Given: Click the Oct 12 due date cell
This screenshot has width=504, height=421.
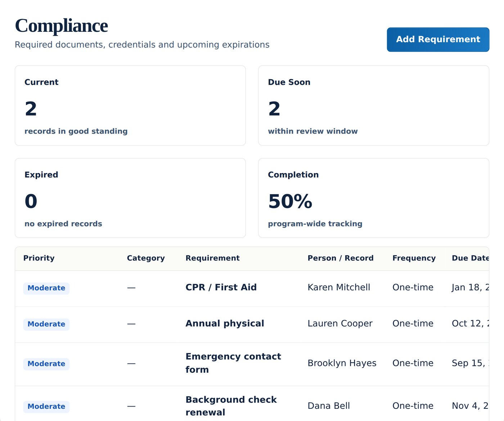Looking at the screenshot, I should (x=471, y=323).
